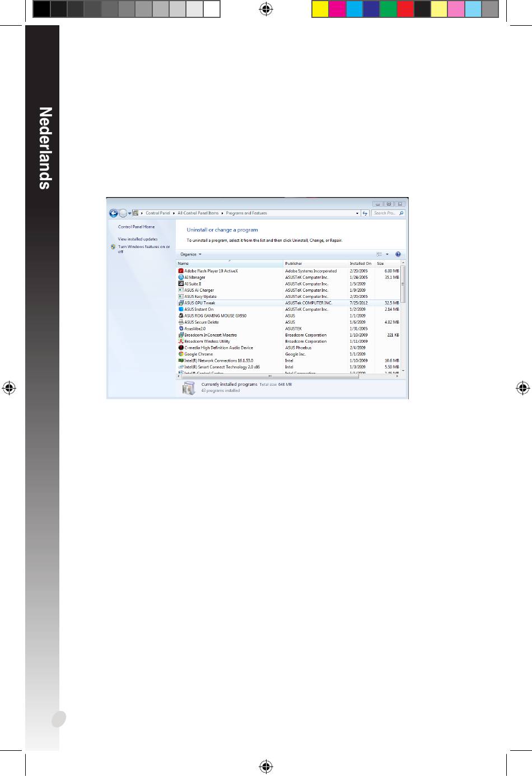This screenshot has width=532, height=776.
Task: Click the refresh icon beside the address bar
Action: point(365,213)
